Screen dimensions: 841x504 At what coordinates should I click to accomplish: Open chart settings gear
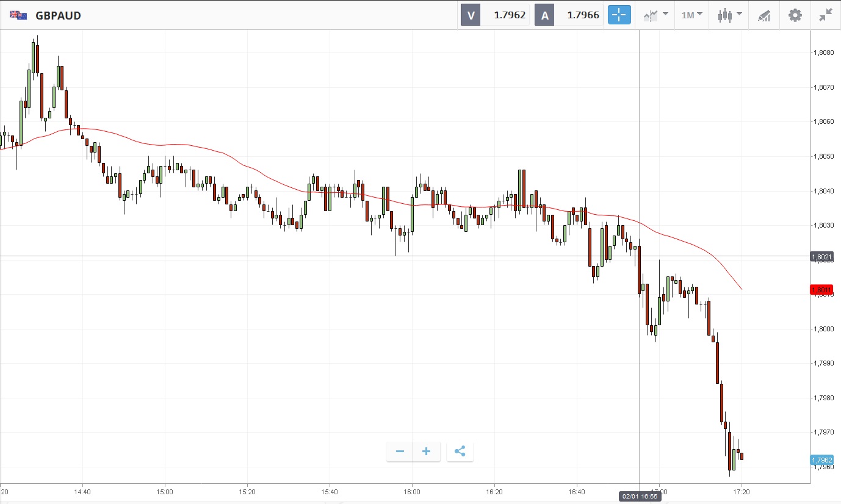[x=795, y=15]
